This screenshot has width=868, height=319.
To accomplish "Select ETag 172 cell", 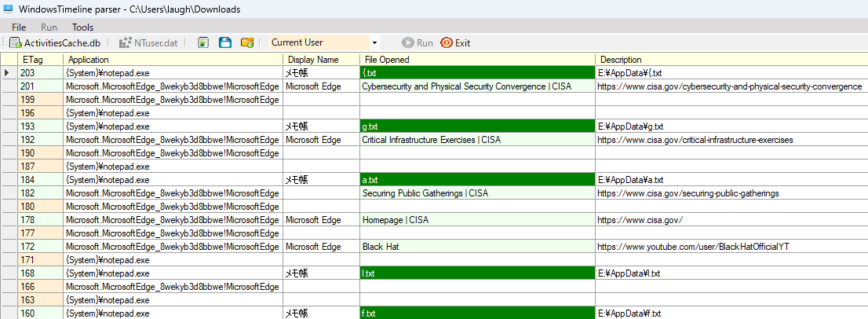I will 41,247.
